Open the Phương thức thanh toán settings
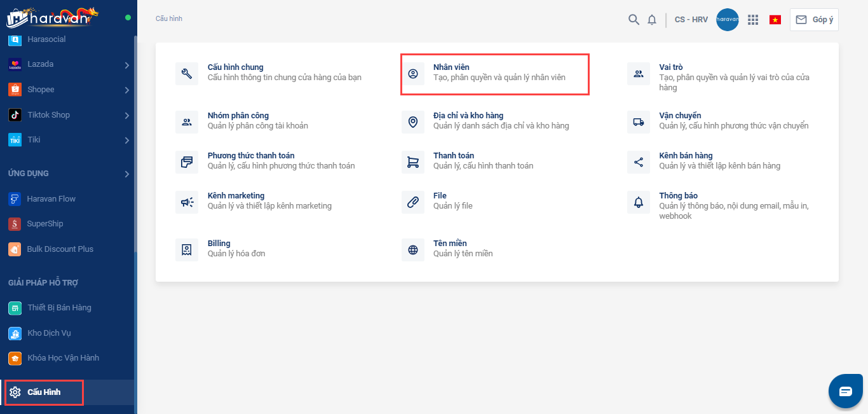The width and height of the screenshot is (868, 414). (x=250, y=156)
